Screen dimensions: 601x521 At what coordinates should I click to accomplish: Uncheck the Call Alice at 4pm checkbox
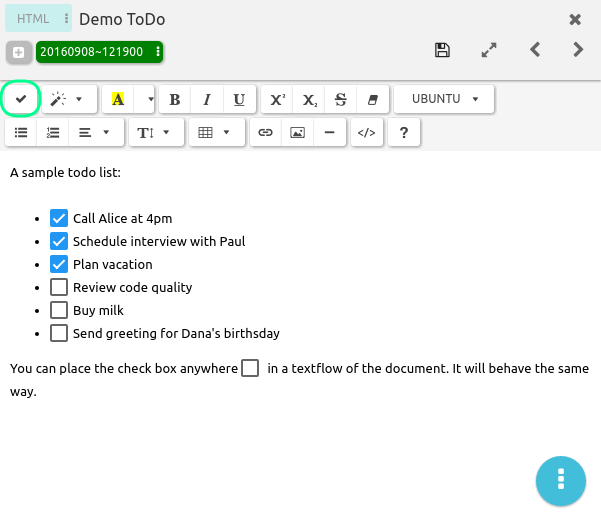coord(59,218)
